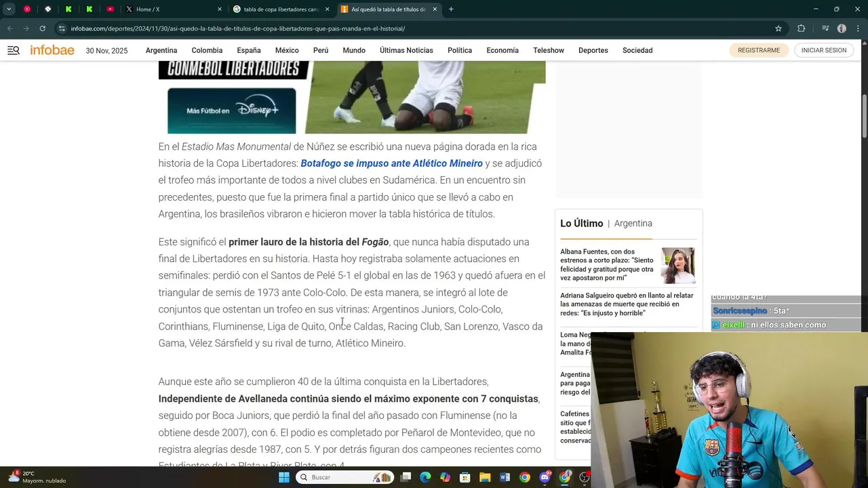
Task: Open Últimas Noticias in the nav
Action: [406, 50]
